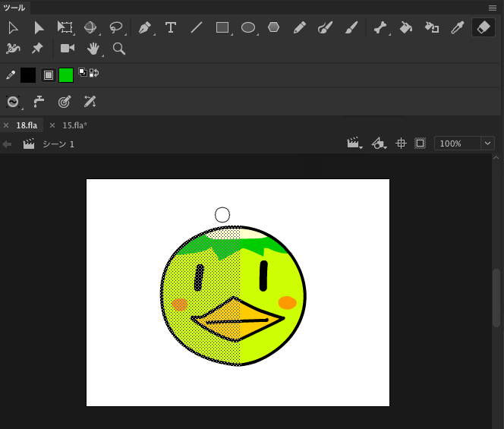Open the green fill color swatch
Viewport: 504px width, 429px height.
66,75
